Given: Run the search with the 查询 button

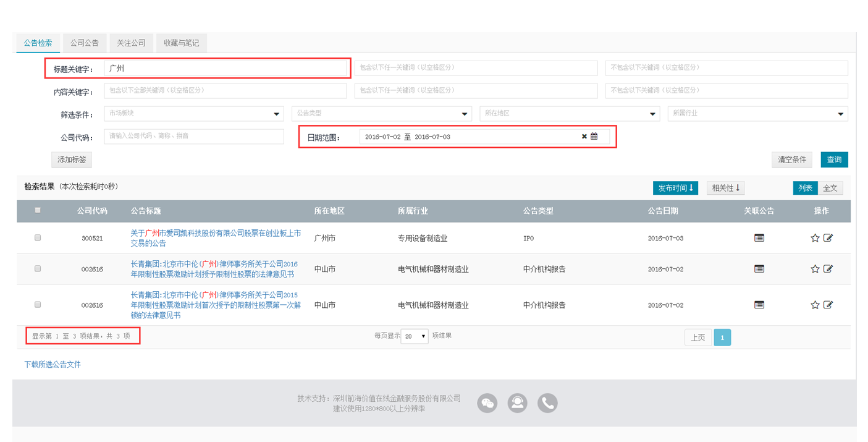Looking at the screenshot, I should click(834, 159).
